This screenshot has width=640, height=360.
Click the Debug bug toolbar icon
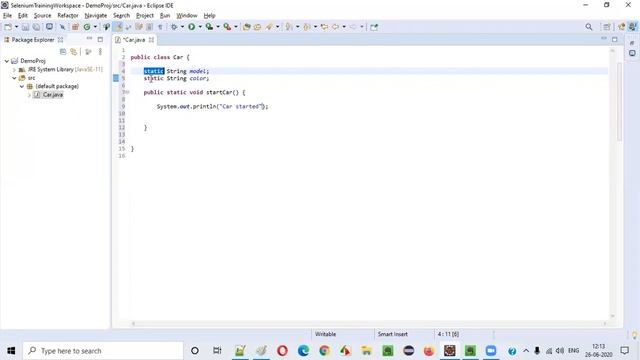pos(174,27)
